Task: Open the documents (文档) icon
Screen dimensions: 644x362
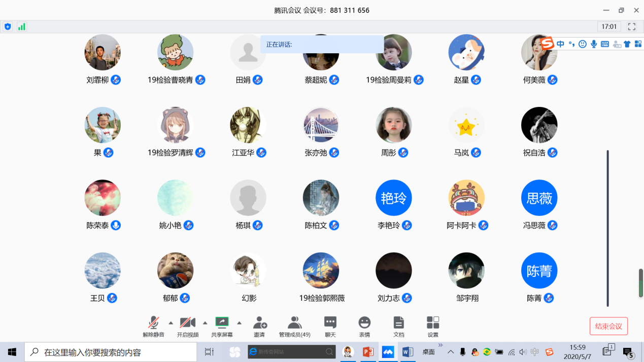Action: [398, 326]
